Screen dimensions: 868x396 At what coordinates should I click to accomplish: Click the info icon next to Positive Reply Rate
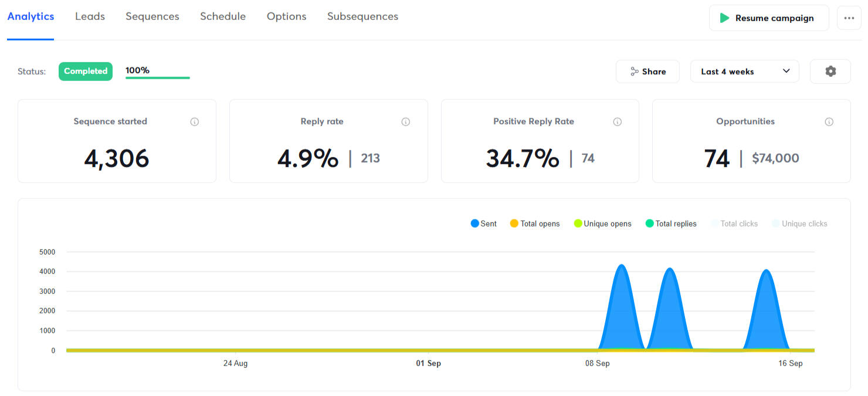pyautogui.click(x=617, y=122)
